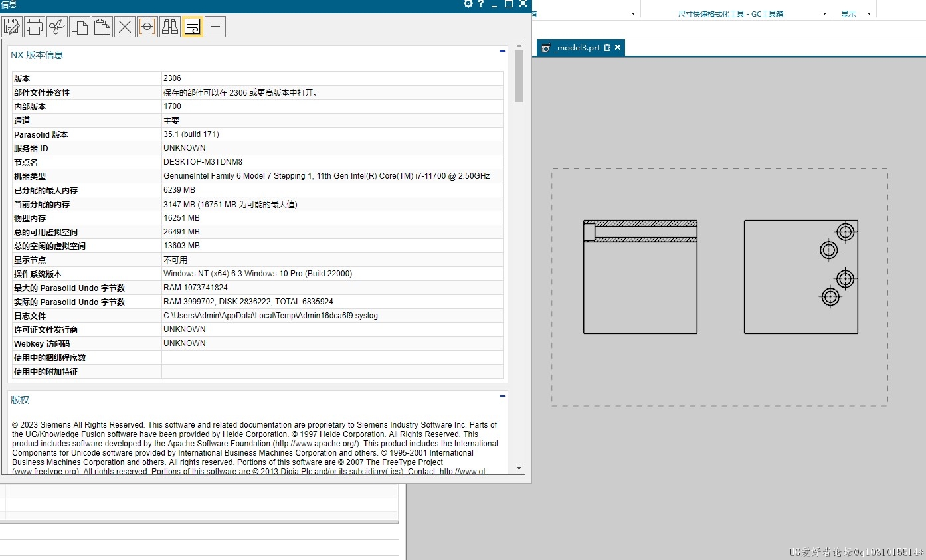Click the Cut scissors icon
The height and width of the screenshot is (560, 926).
coord(57,27)
